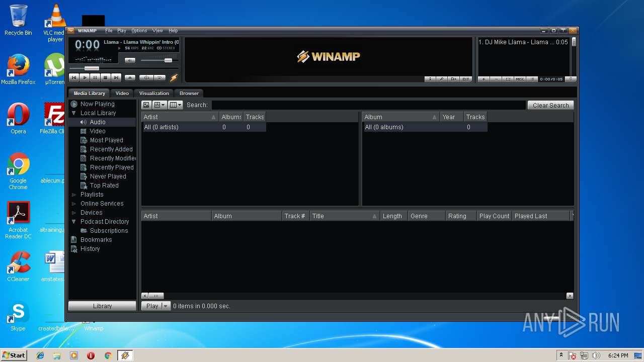Select the All (0 artists) row
Image resolution: width=644 pixels, height=362 pixels.
204,127
